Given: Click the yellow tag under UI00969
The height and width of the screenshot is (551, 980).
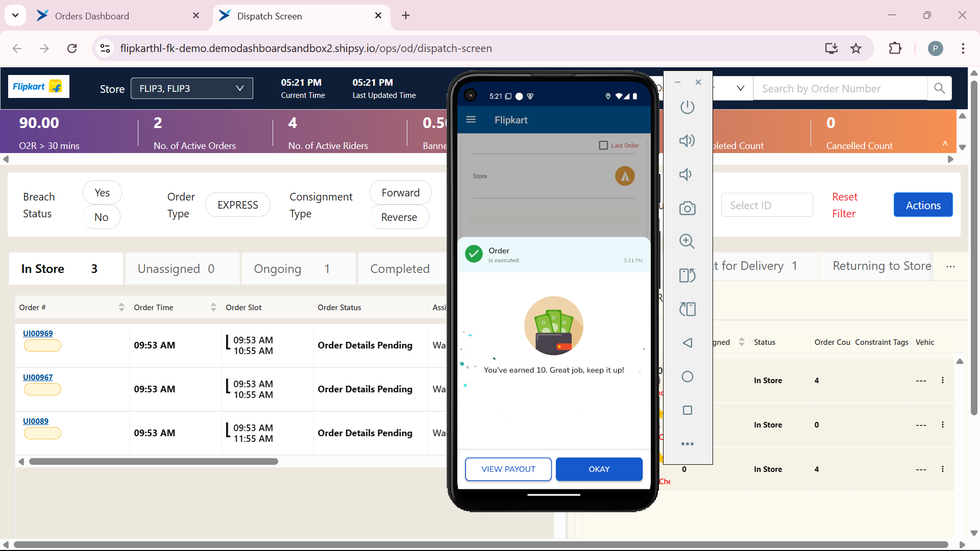Looking at the screenshot, I should pyautogui.click(x=42, y=345).
